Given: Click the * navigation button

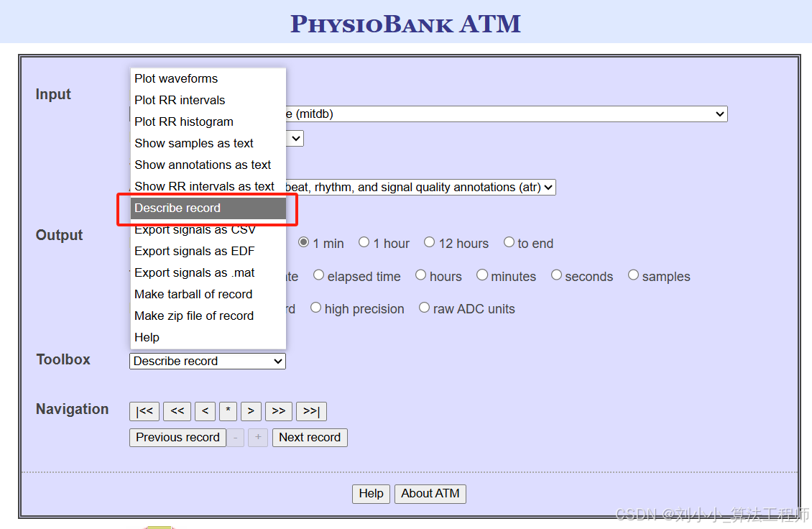Looking at the screenshot, I should [228, 411].
